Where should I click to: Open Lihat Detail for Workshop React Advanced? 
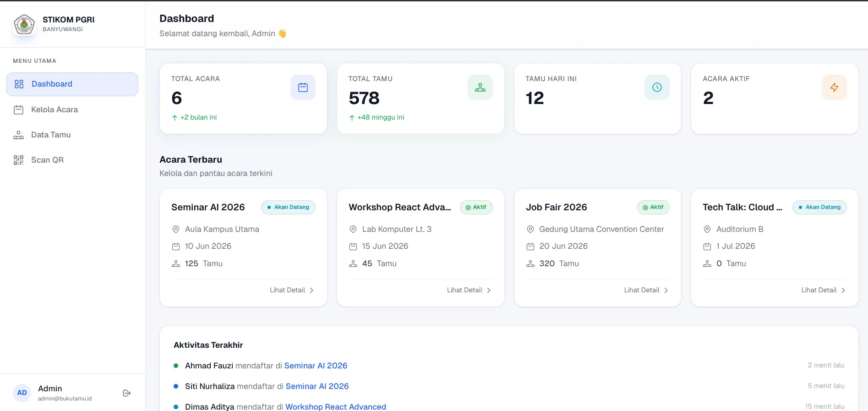pyautogui.click(x=469, y=290)
